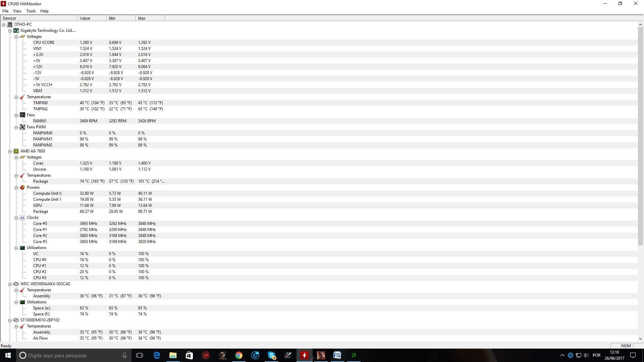The image size is (644, 362).
Task: Select the Uncore voltage row
Action: (x=319, y=169)
